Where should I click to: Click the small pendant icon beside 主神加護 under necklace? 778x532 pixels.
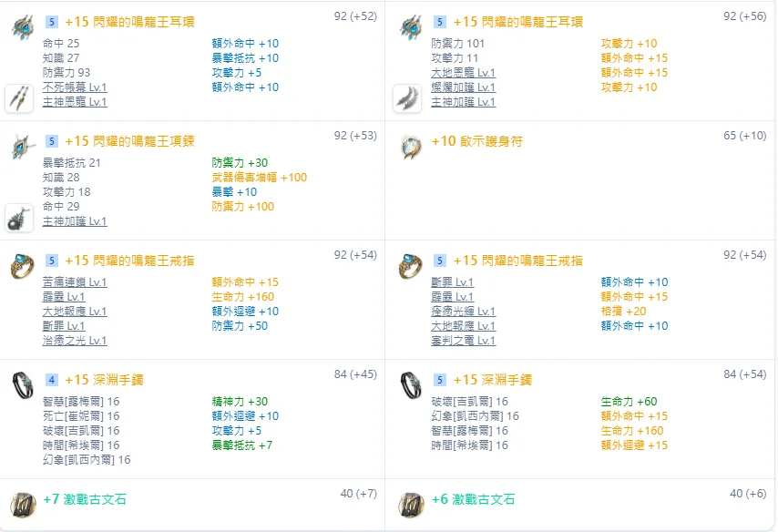point(19,217)
